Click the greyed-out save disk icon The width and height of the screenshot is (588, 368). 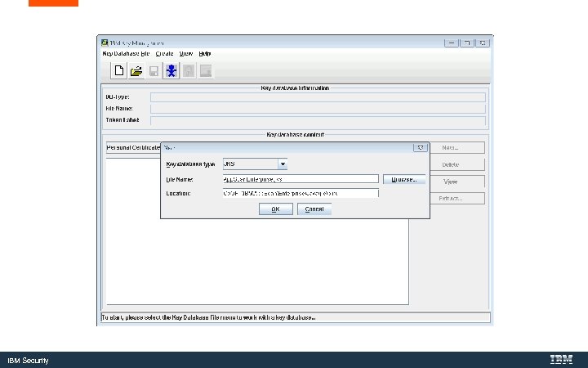[154, 70]
